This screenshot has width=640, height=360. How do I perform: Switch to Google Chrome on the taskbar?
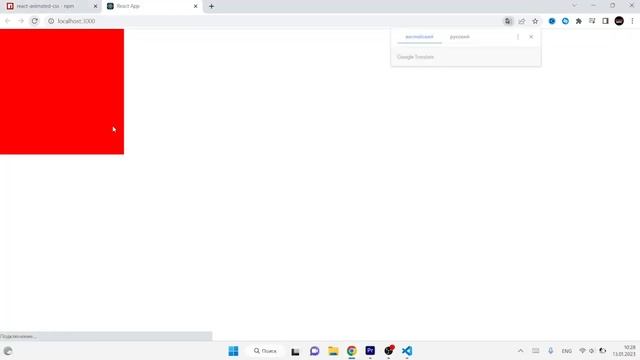coord(351,351)
